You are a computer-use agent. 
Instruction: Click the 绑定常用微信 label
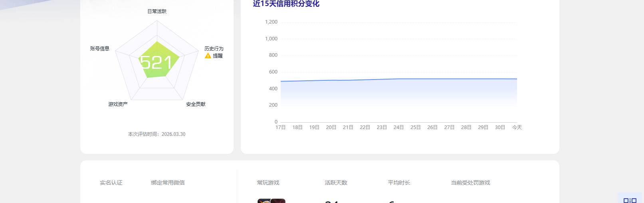(x=168, y=183)
